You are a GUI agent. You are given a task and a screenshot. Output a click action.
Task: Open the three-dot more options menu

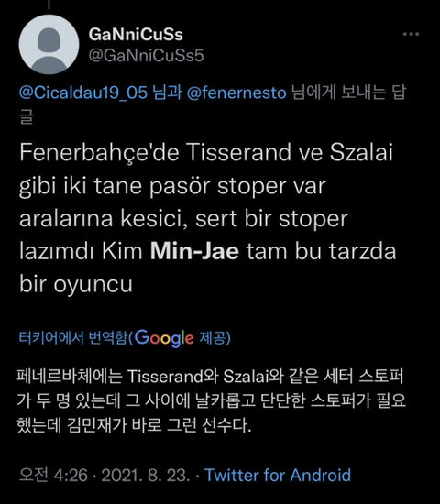[x=411, y=34]
